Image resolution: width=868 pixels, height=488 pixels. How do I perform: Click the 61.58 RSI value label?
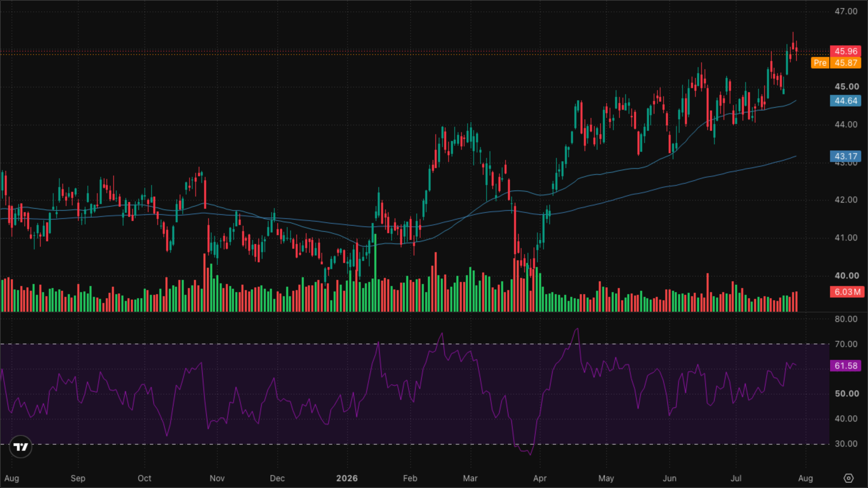point(846,366)
